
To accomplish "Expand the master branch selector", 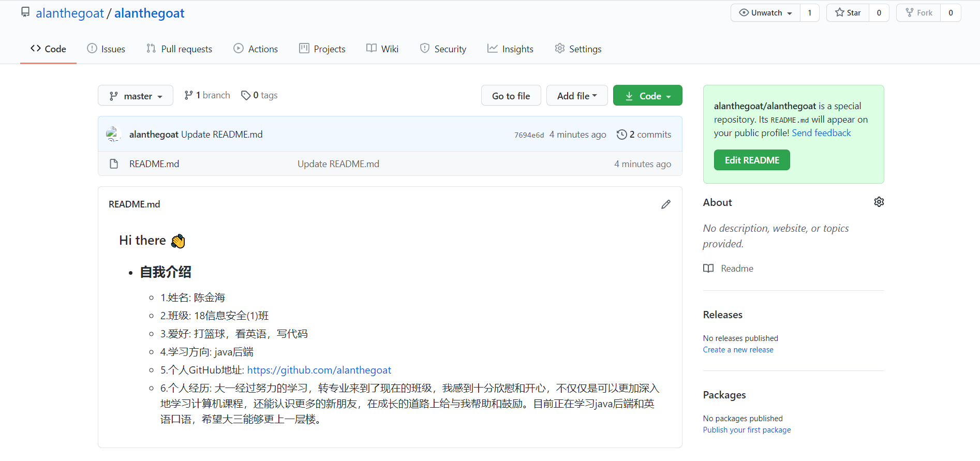I will [x=136, y=96].
